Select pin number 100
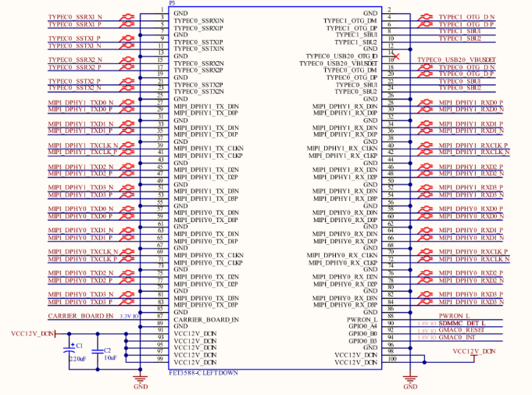This screenshot has width=532, height=395. pyautogui.click(x=392, y=359)
